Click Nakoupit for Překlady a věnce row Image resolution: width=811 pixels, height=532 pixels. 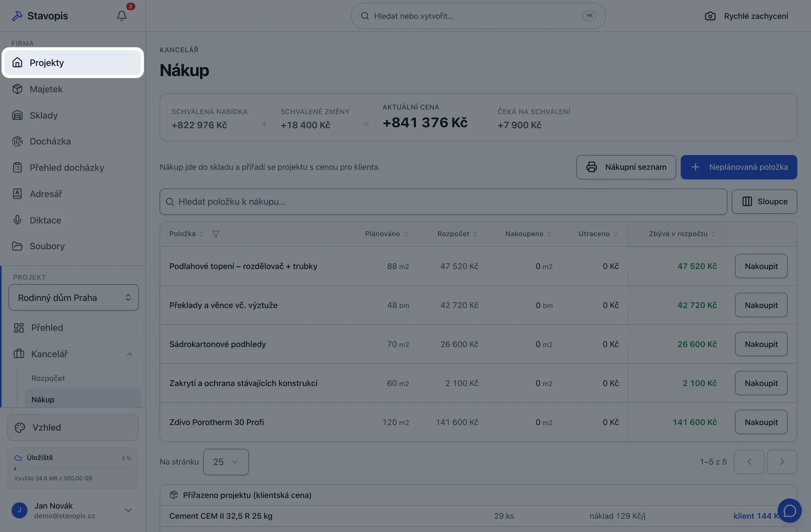[761, 306]
